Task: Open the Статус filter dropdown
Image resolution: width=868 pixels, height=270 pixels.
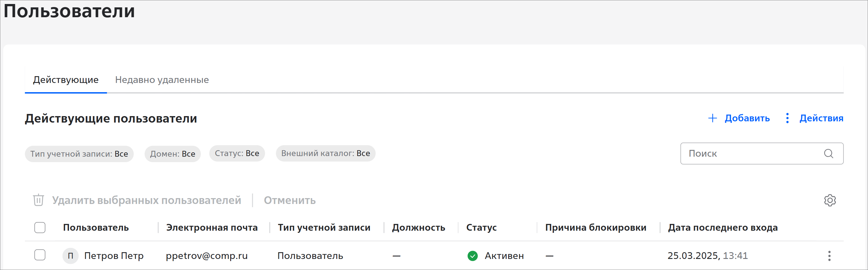Action: 237,154
